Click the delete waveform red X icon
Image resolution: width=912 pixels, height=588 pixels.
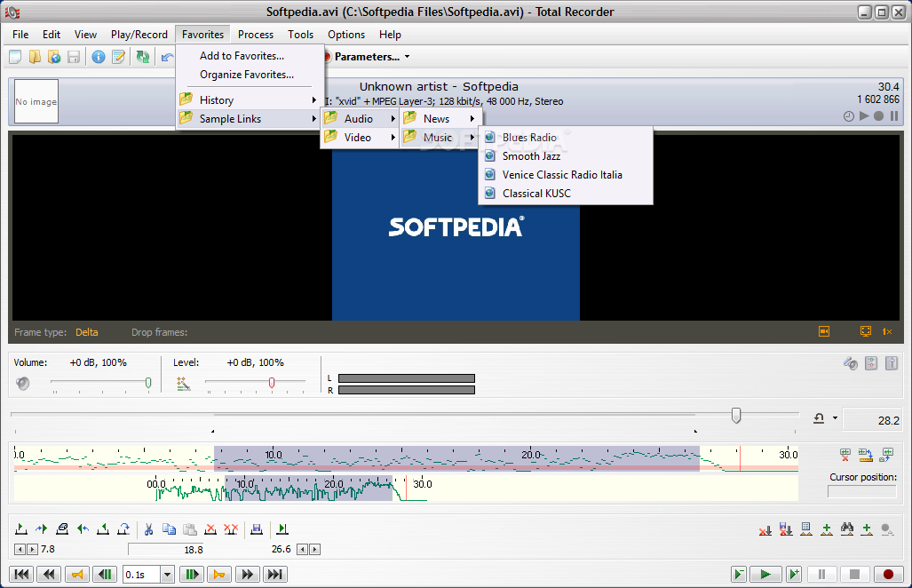point(845,455)
